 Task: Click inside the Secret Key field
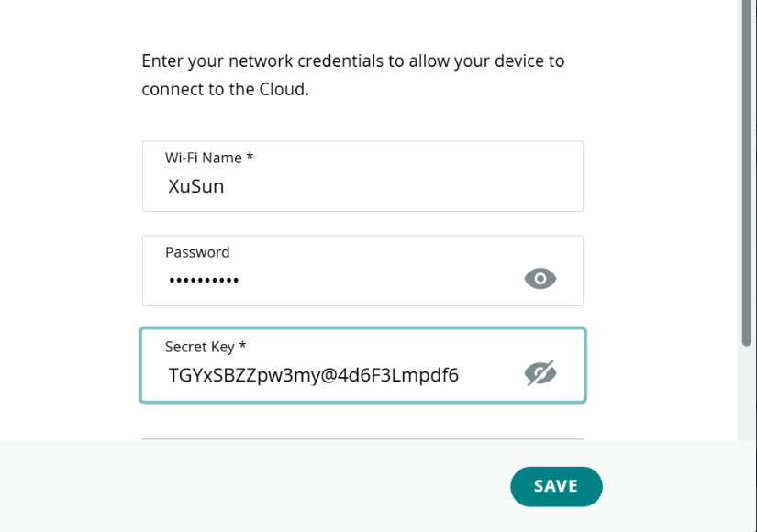(x=362, y=365)
